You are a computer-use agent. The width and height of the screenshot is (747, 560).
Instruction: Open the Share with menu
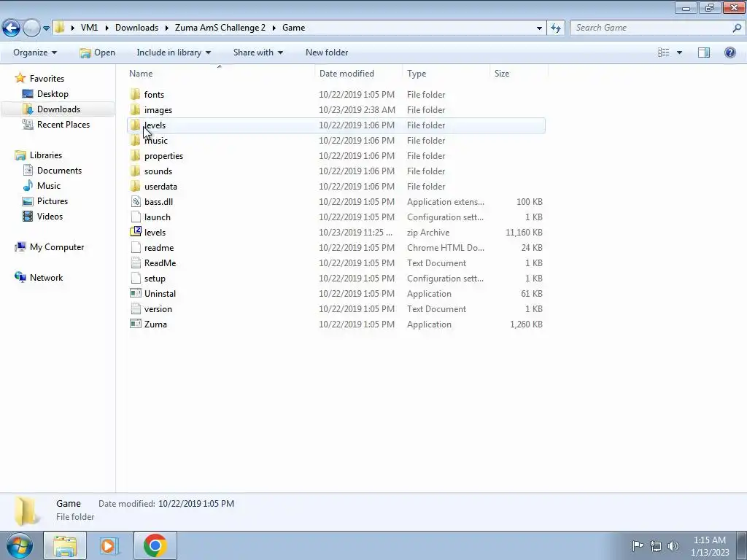coord(258,52)
